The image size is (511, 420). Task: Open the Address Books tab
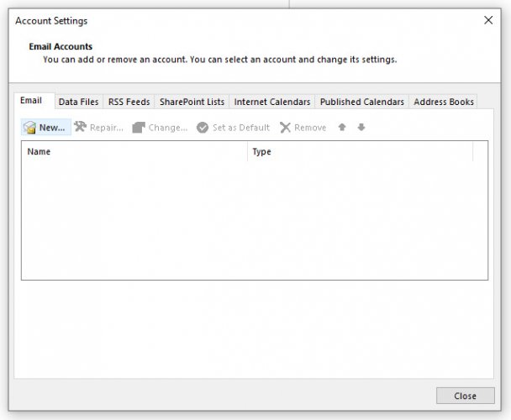pyautogui.click(x=444, y=102)
